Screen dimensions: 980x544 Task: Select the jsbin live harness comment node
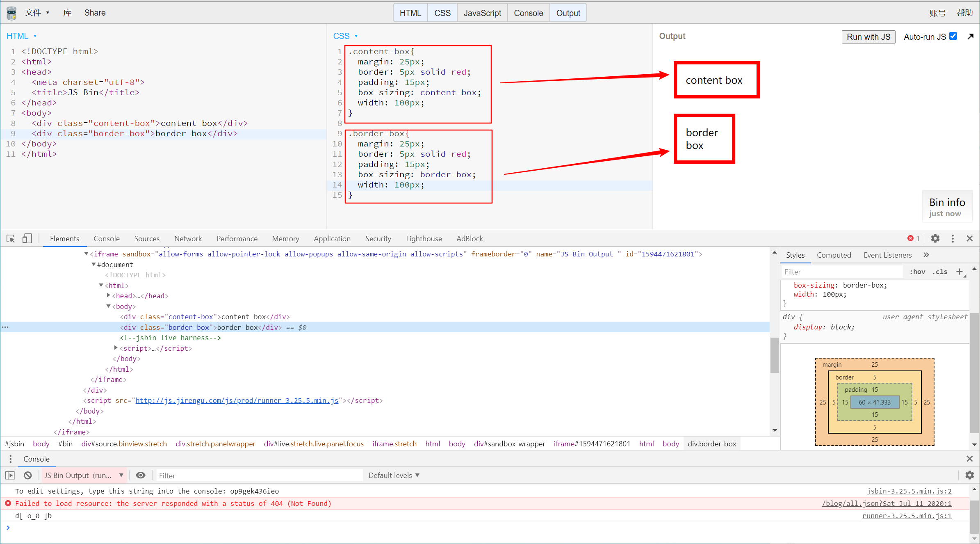pos(170,338)
